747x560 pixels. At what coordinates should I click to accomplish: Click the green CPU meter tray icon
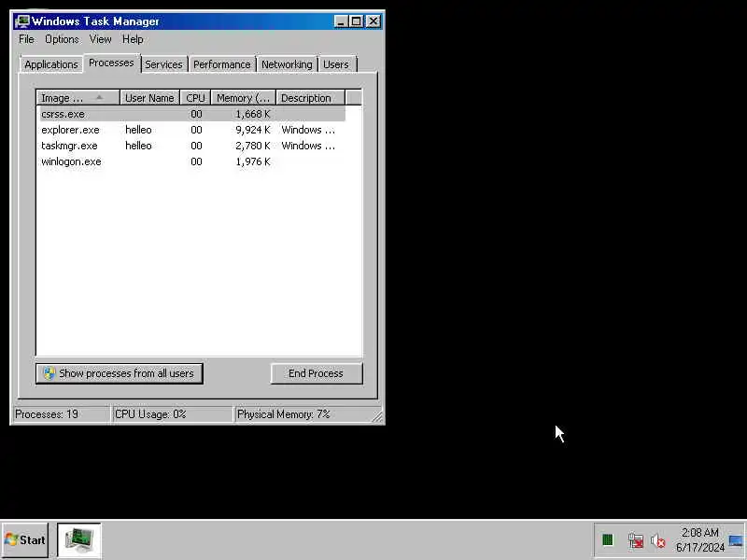click(608, 540)
